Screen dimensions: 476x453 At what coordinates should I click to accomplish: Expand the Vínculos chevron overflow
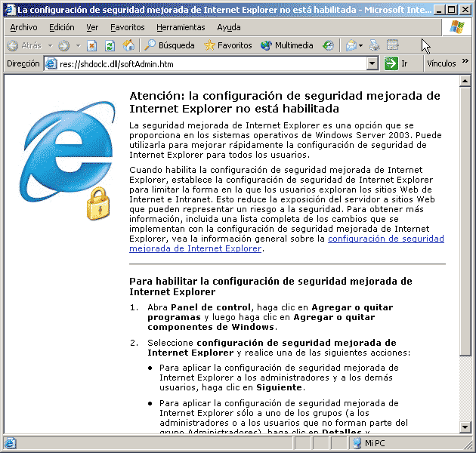(465, 61)
